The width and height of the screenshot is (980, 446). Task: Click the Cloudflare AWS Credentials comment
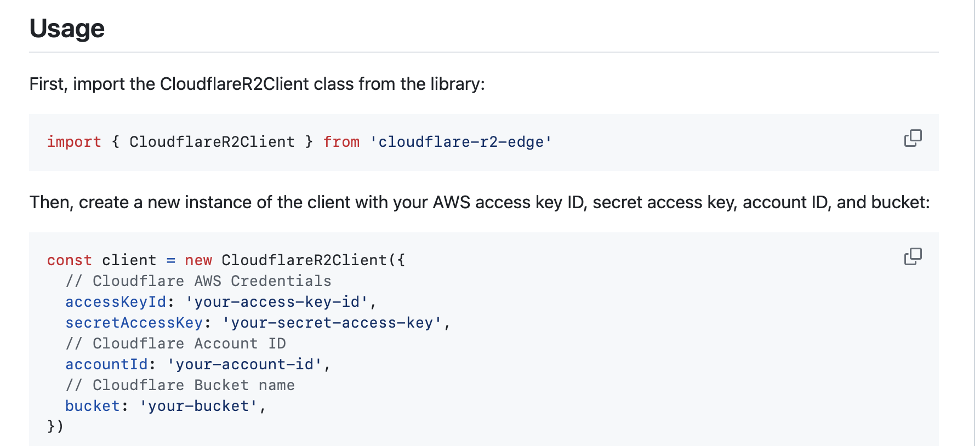pyautogui.click(x=198, y=281)
